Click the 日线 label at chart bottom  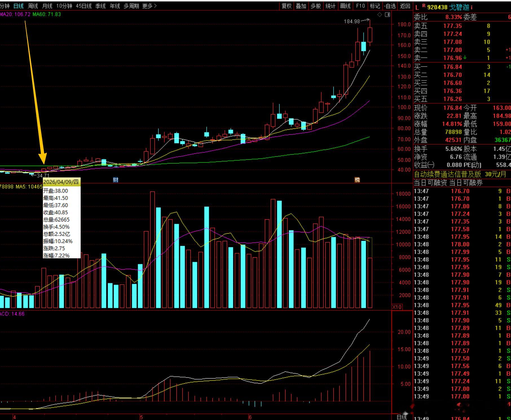(x=402, y=417)
